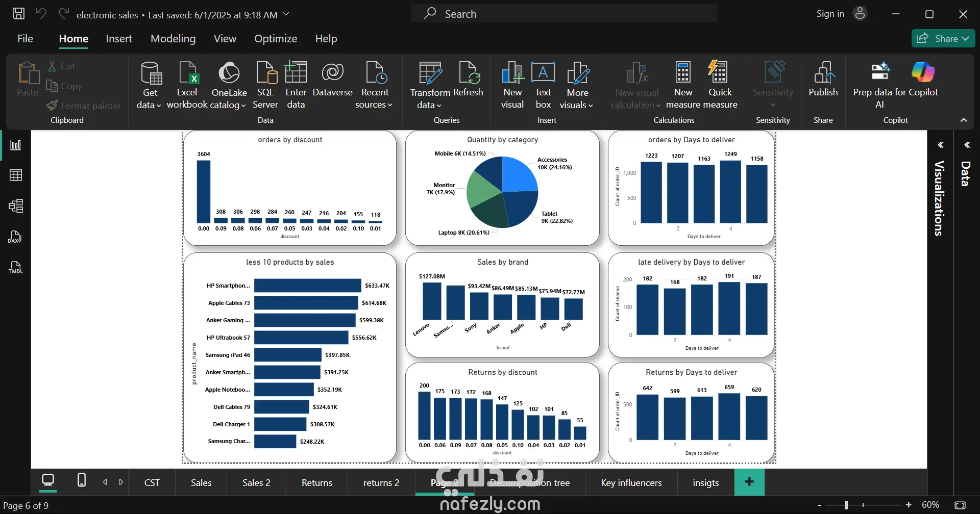Screen dimensions: 980x514
Task: Expand the Data pane
Action: pyautogui.click(x=967, y=145)
